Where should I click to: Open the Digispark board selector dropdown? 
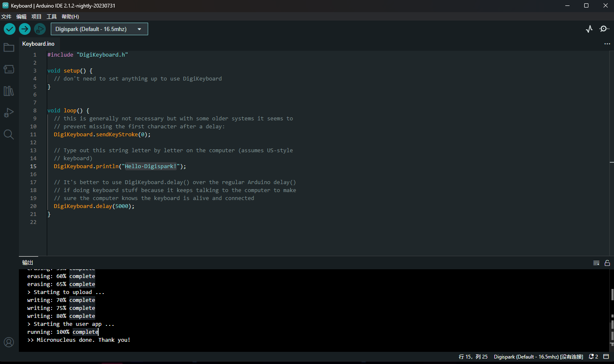99,29
